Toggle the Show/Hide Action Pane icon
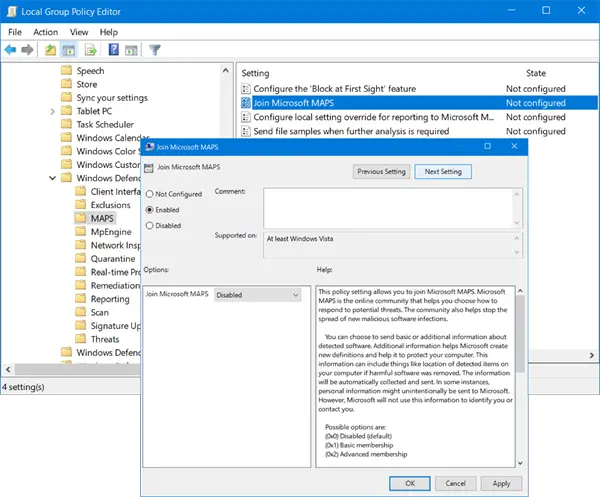 (131, 49)
